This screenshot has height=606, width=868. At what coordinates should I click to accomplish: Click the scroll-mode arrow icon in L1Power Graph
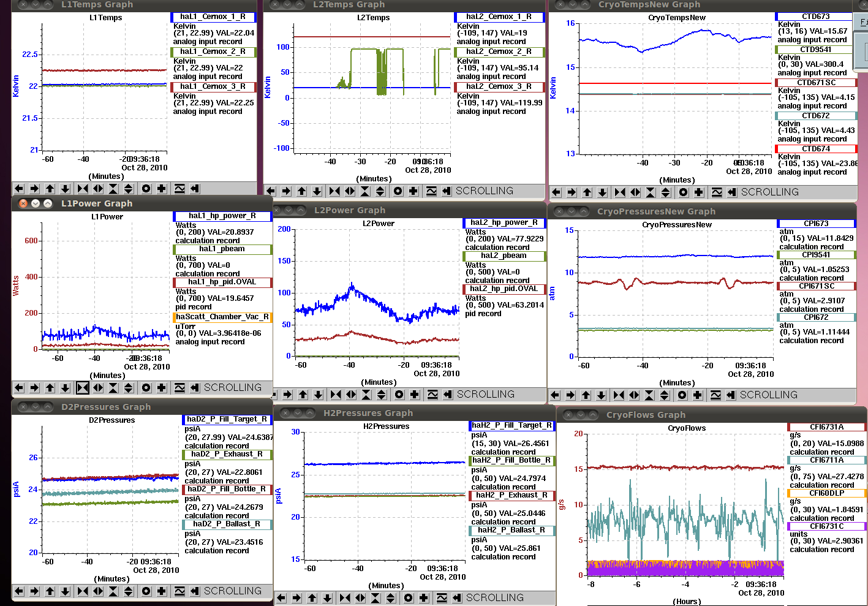195,388
